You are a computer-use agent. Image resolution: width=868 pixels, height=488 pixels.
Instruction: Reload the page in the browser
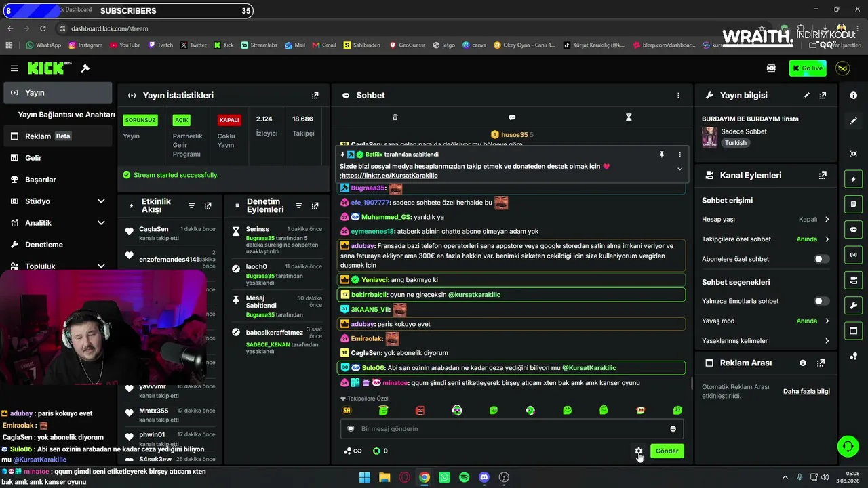coord(43,28)
